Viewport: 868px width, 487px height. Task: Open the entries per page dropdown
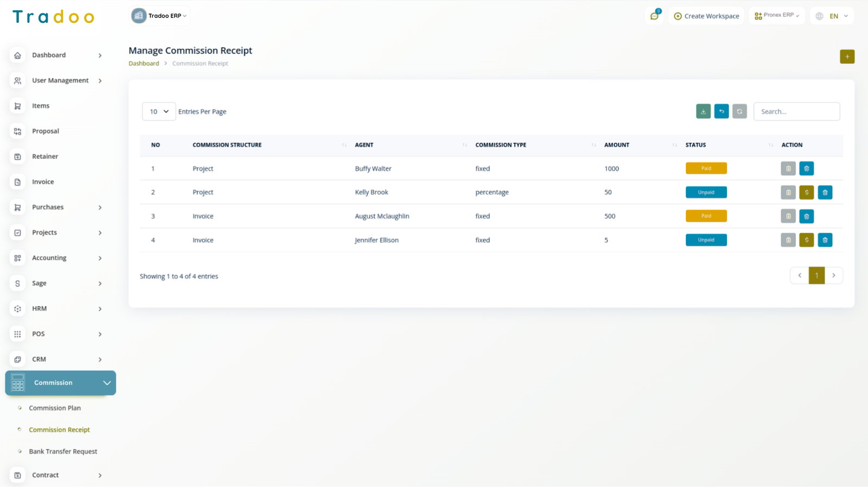tap(159, 112)
